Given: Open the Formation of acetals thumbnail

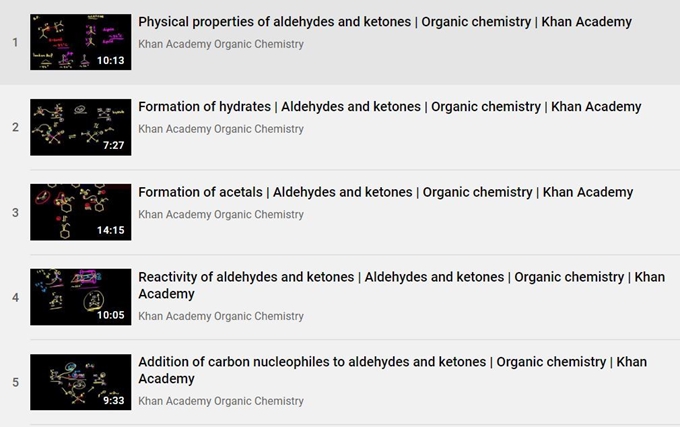Looking at the screenshot, I should point(81,212).
